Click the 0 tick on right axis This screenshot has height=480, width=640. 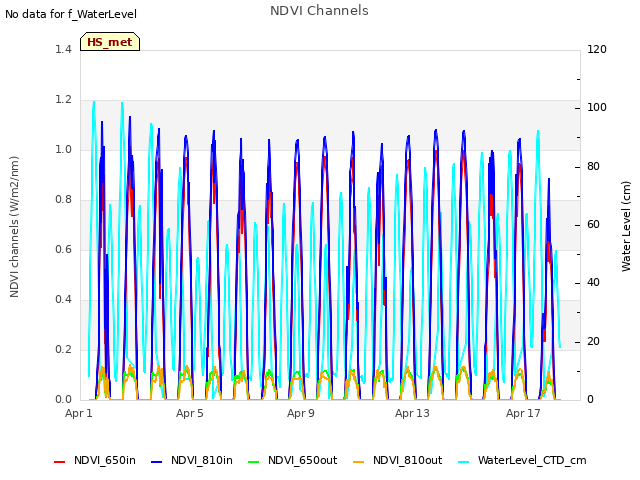point(590,400)
